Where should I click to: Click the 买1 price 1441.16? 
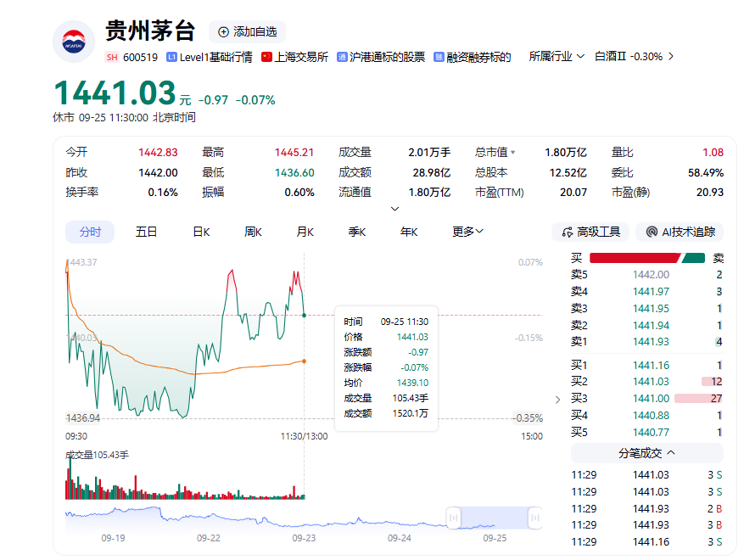[x=651, y=366]
